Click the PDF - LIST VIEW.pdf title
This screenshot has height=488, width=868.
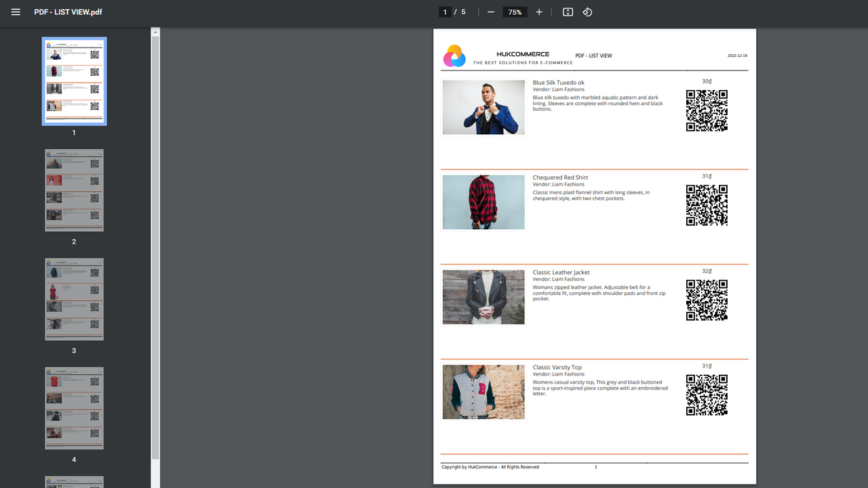(x=68, y=12)
